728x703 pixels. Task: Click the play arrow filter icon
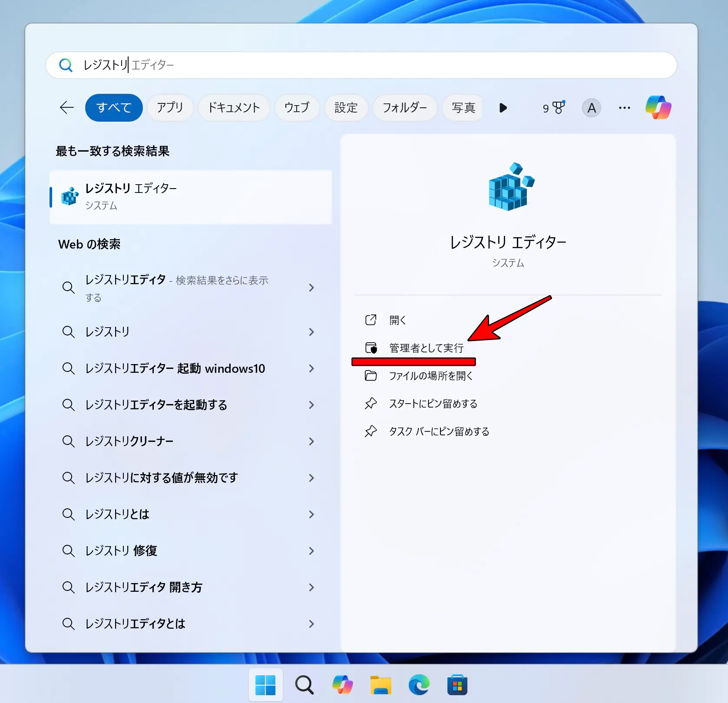tap(503, 108)
